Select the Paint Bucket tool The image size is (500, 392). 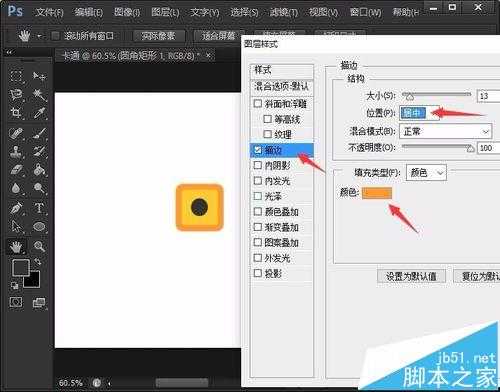[x=39, y=170]
